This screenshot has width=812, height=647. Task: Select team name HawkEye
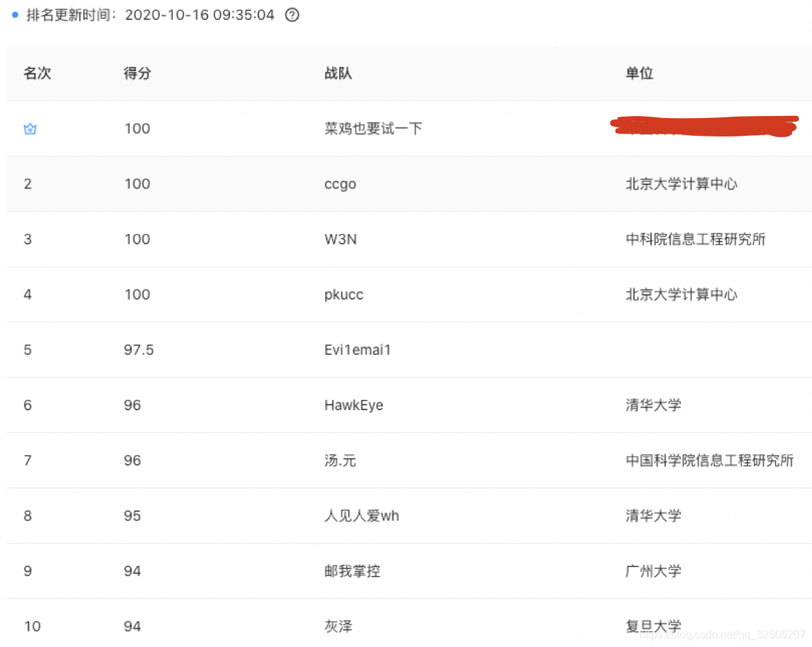click(353, 405)
